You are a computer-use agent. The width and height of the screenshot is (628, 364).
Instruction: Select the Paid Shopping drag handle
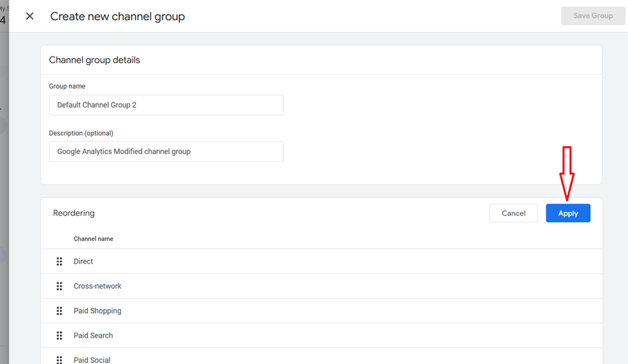point(59,311)
